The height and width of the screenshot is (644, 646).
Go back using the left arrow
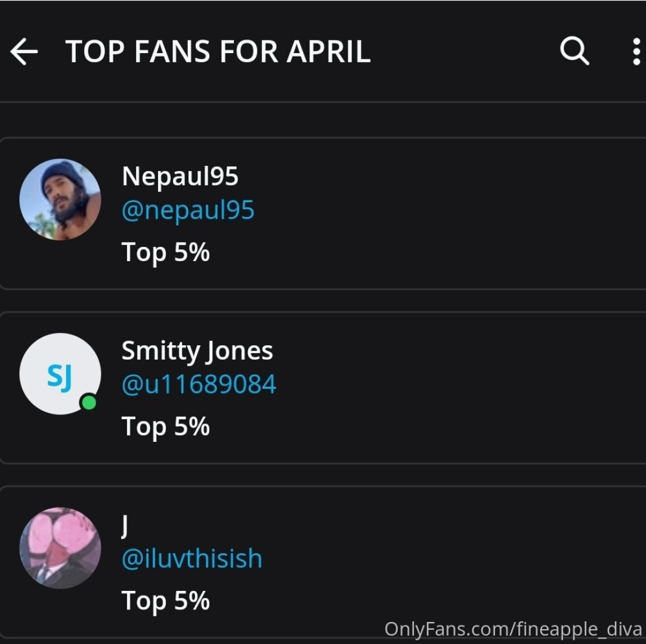click(24, 52)
